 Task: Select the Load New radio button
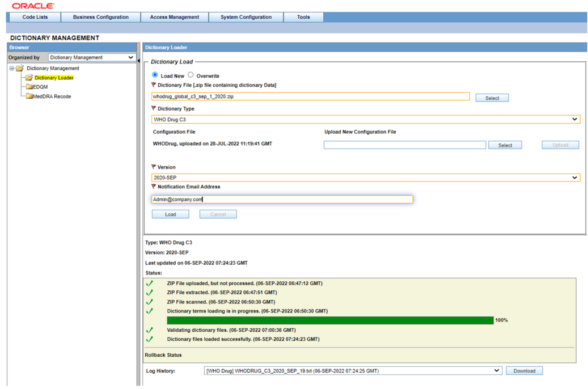click(155, 75)
